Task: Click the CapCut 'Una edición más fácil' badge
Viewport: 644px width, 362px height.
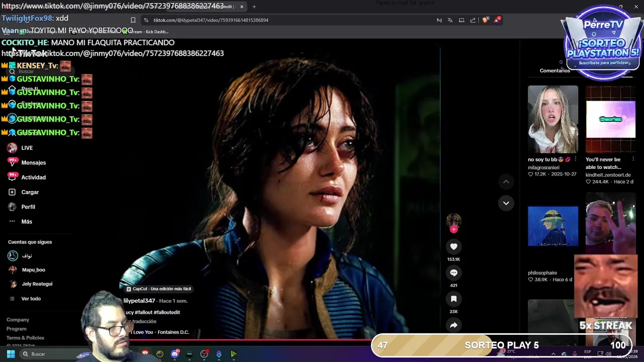Action: coord(159,289)
